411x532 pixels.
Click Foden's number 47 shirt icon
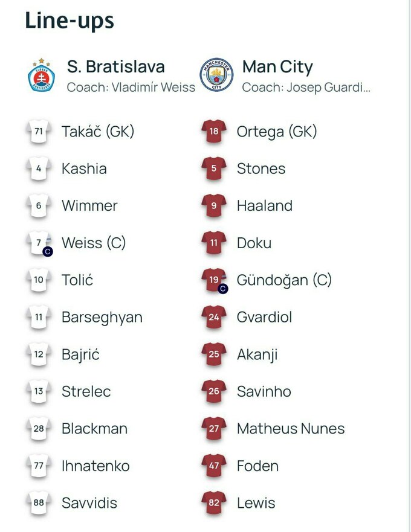[214, 466]
